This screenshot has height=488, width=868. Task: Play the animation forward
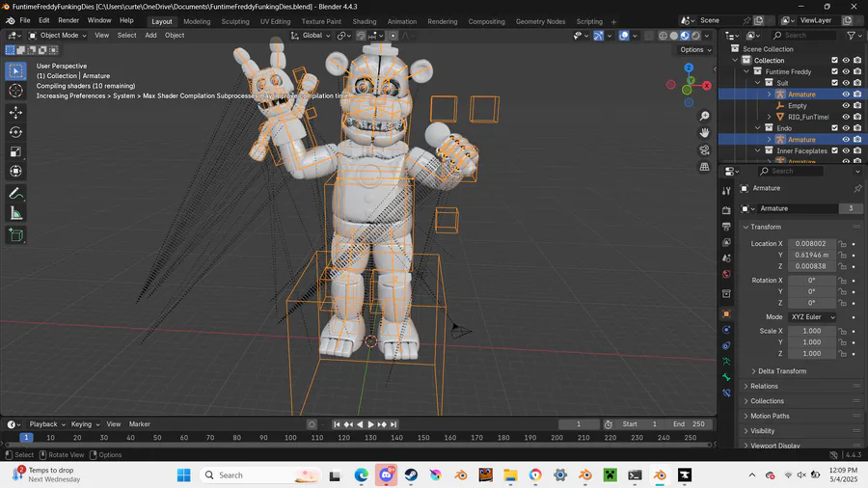(x=370, y=424)
